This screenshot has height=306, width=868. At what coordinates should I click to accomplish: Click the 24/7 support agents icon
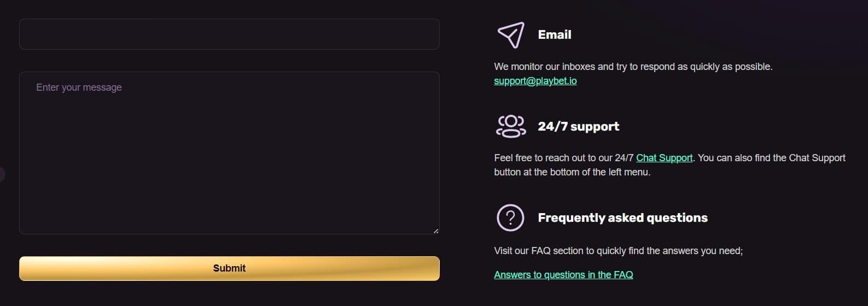pyautogui.click(x=510, y=126)
